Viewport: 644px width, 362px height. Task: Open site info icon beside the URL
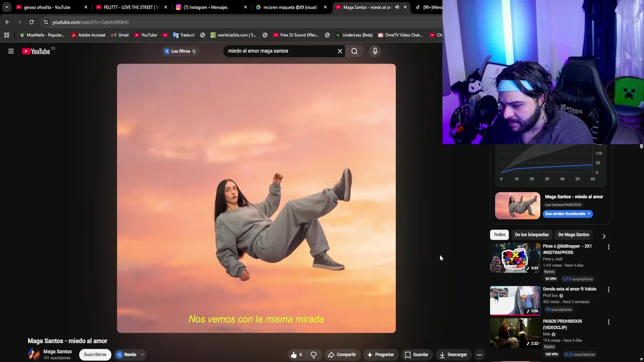pyautogui.click(x=46, y=22)
